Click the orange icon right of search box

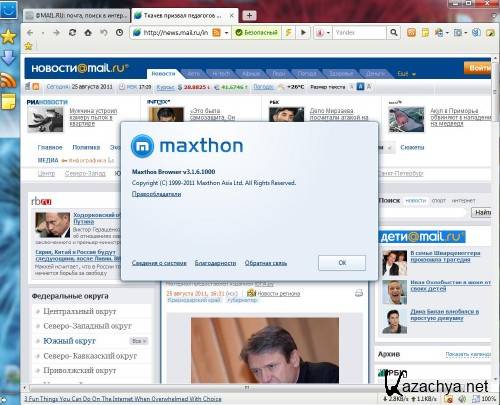click(411, 33)
